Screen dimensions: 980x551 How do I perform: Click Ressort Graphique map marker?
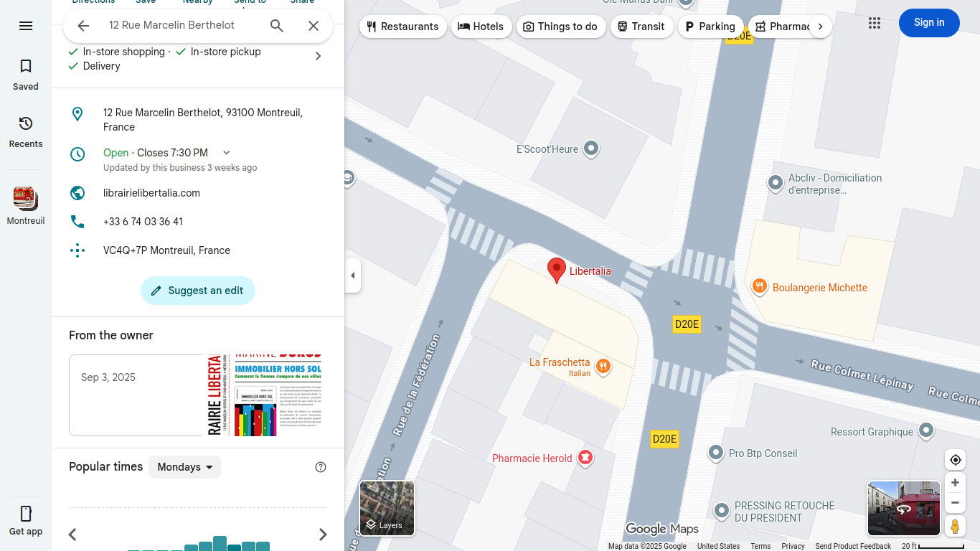pos(926,430)
